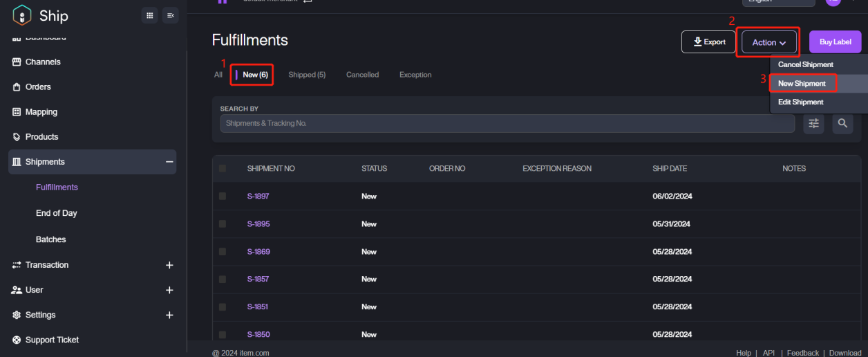Open shipment S-1895 link

pos(258,224)
